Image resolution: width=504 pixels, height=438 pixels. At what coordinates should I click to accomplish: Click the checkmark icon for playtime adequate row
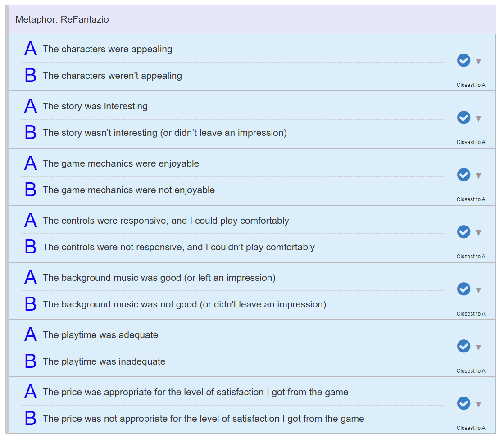[463, 347]
